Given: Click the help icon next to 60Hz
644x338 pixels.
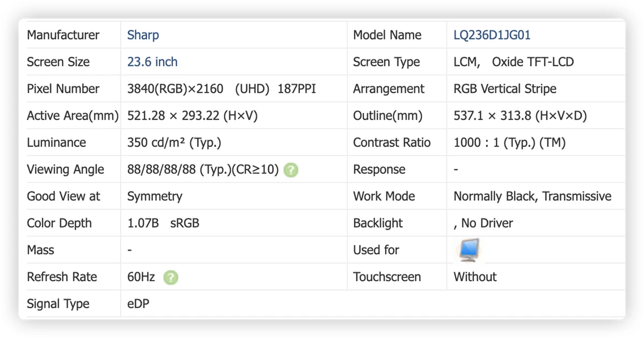Looking at the screenshot, I should pos(171,277).
